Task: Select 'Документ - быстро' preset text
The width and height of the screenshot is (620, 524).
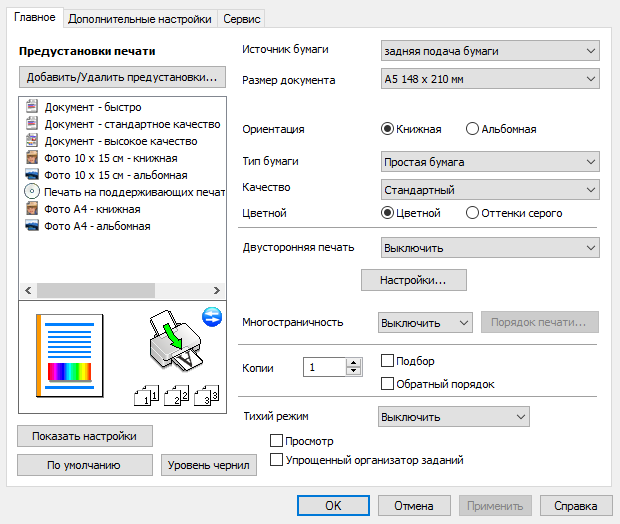Action: click(93, 107)
